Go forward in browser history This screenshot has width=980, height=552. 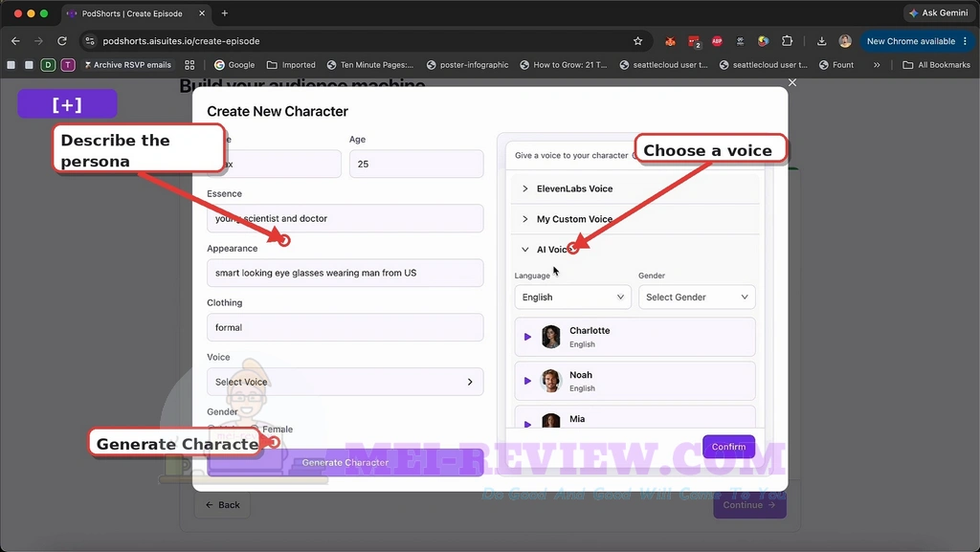(x=38, y=41)
